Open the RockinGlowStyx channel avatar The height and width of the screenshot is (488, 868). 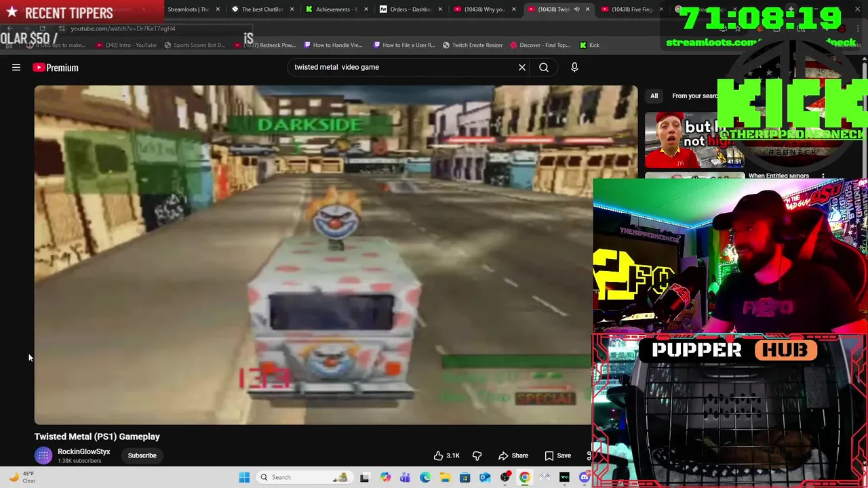[43, 455]
